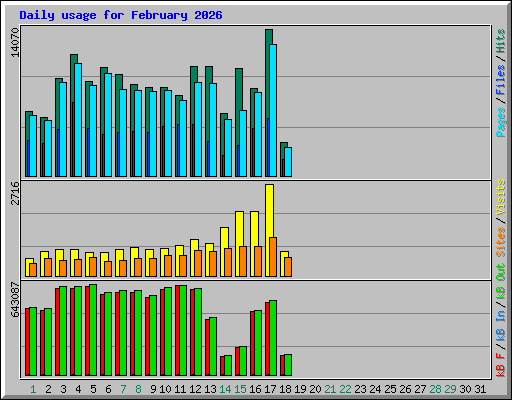This screenshot has height=400, width=512.
Task: Click the day 2 label on the axis
Action: [48, 389]
